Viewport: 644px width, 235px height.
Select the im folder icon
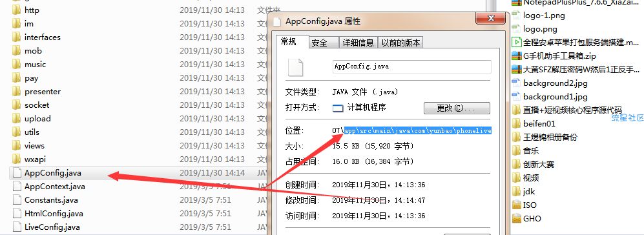[16, 23]
